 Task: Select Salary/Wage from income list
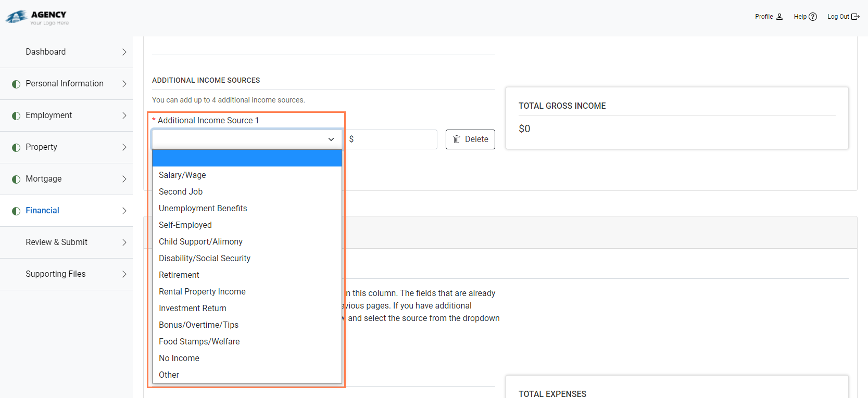pyautogui.click(x=182, y=175)
